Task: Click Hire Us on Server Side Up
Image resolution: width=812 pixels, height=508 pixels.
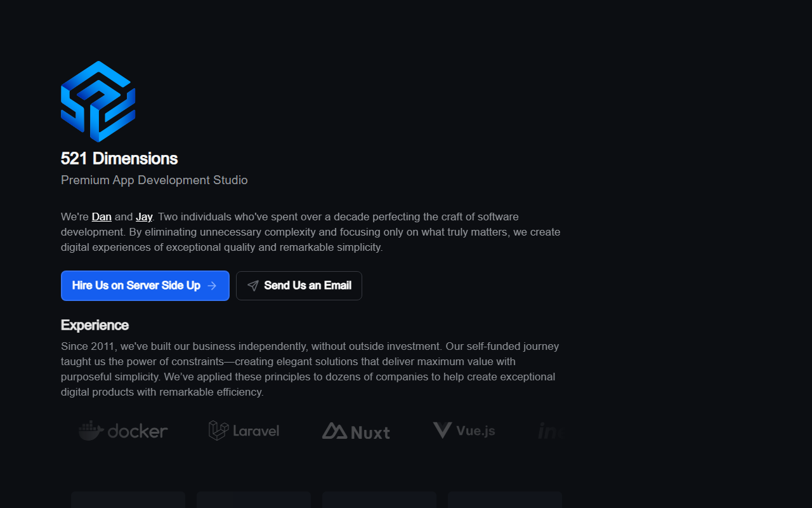Action: click(x=145, y=286)
